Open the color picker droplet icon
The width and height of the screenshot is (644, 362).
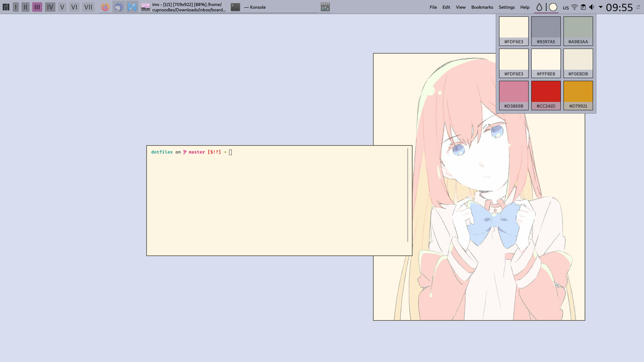click(539, 7)
